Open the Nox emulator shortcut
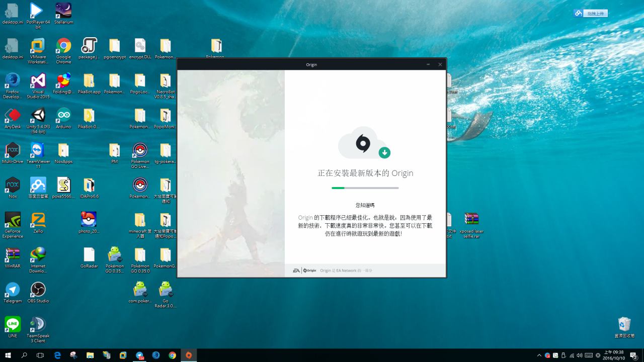Image resolution: width=644 pixels, height=362 pixels. [13, 188]
